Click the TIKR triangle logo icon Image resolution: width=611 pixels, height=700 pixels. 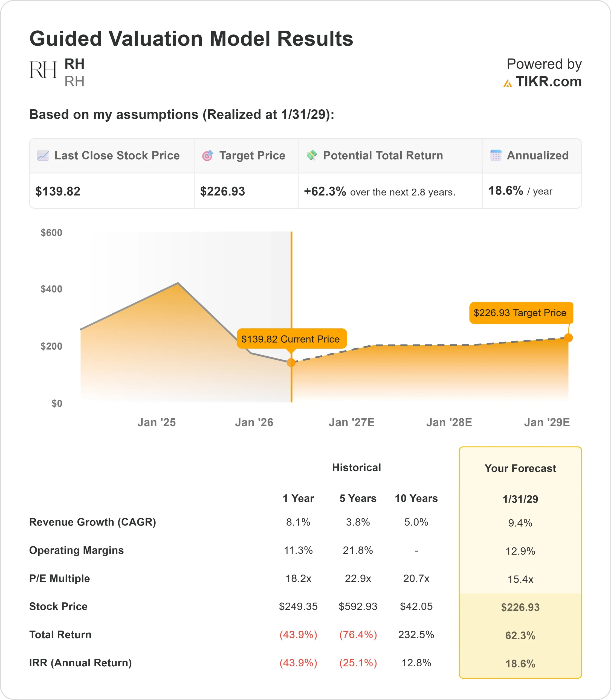(x=507, y=83)
